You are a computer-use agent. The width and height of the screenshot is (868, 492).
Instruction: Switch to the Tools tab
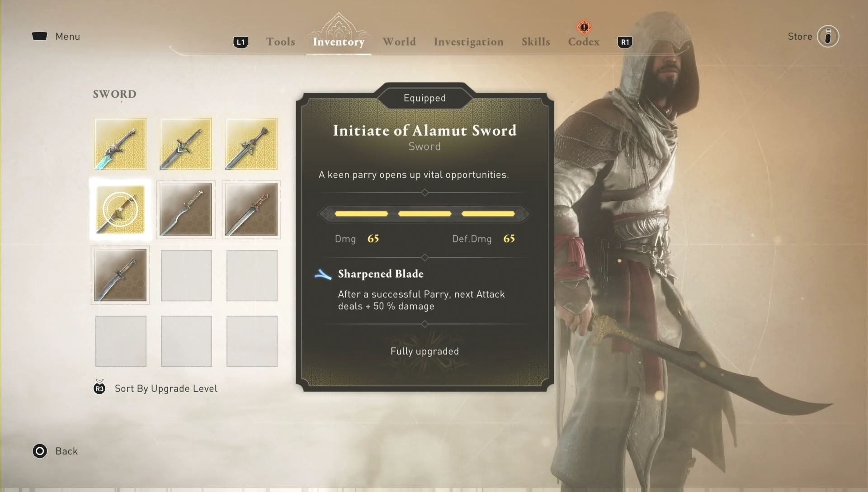(280, 42)
